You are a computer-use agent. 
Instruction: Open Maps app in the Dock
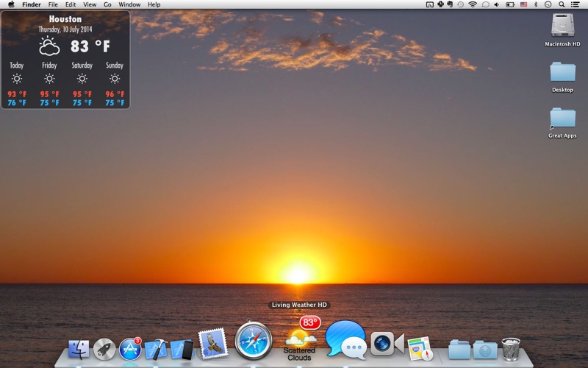click(x=420, y=349)
